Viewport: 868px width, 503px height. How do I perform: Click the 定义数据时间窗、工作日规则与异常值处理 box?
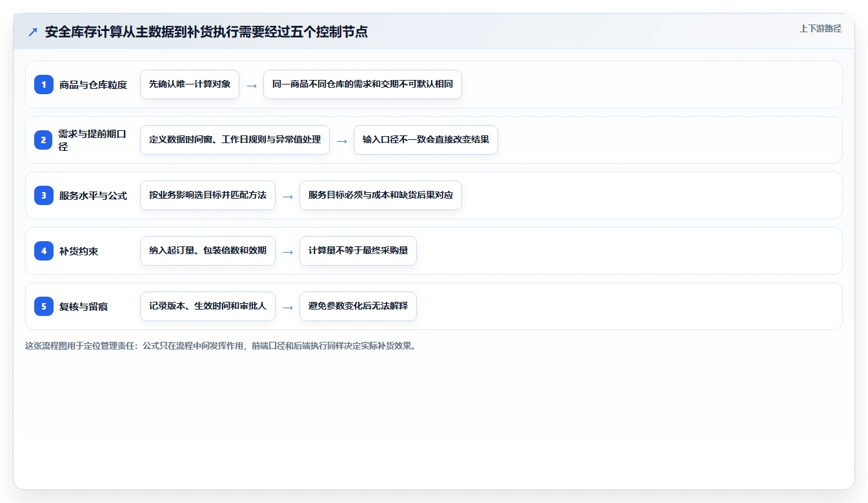point(235,140)
